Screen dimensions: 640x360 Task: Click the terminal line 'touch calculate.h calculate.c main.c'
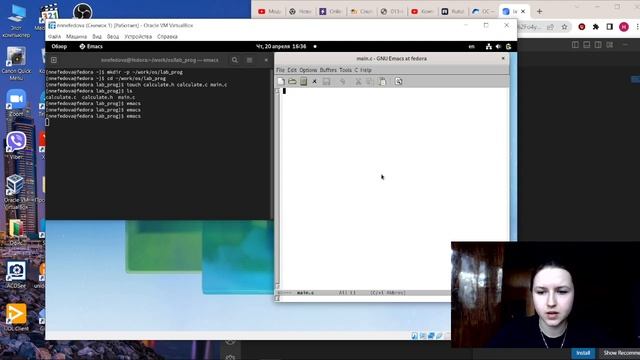176,84
